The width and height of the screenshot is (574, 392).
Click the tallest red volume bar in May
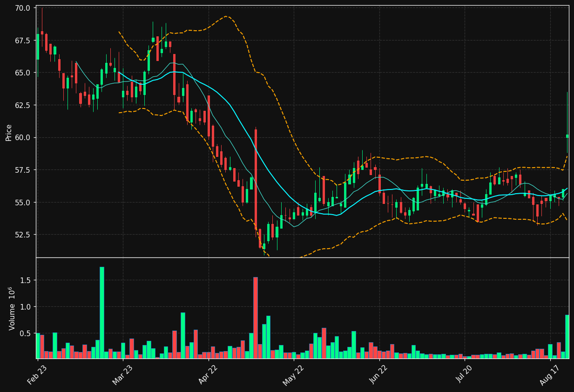pos(256,318)
